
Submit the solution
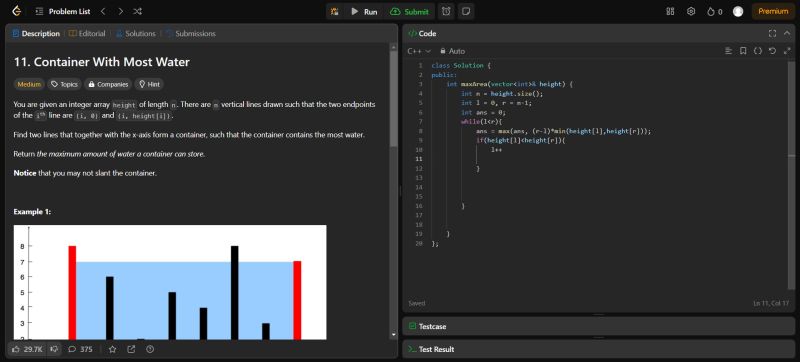click(410, 12)
